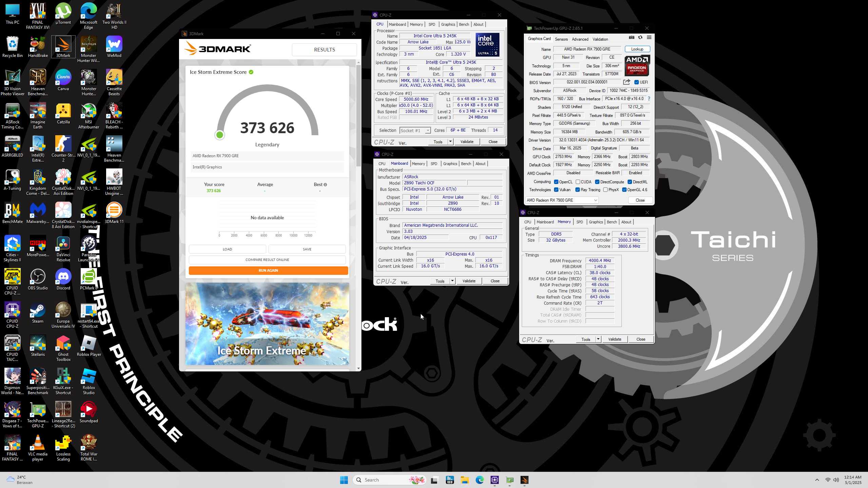Click the Bus Interface question mark in GPU-Z
Screen dimensions: 868x488
tap(649, 99)
